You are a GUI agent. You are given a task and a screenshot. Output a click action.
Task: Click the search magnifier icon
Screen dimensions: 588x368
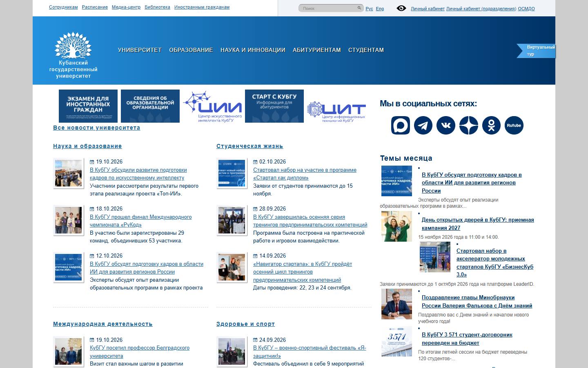[x=359, y=8]
